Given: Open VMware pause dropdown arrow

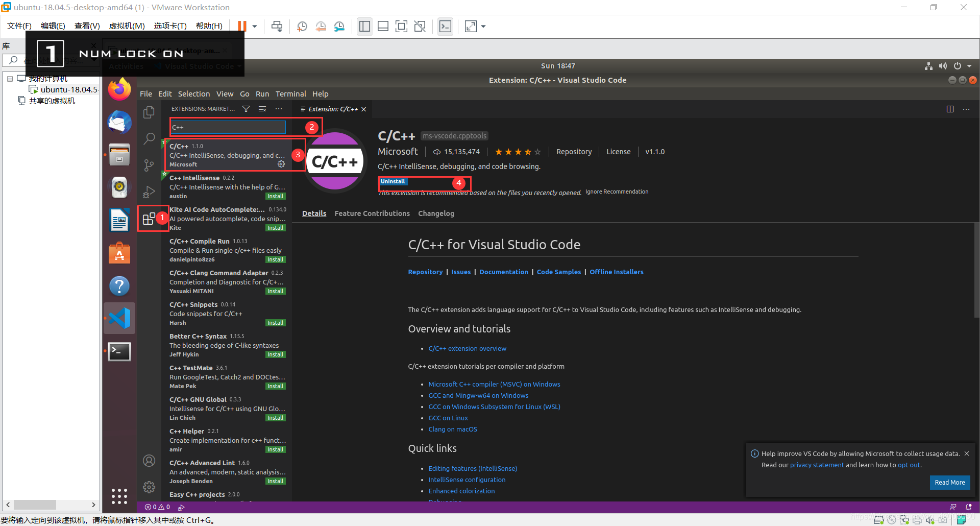Looking at the screenshot, I should pos(255,27).
